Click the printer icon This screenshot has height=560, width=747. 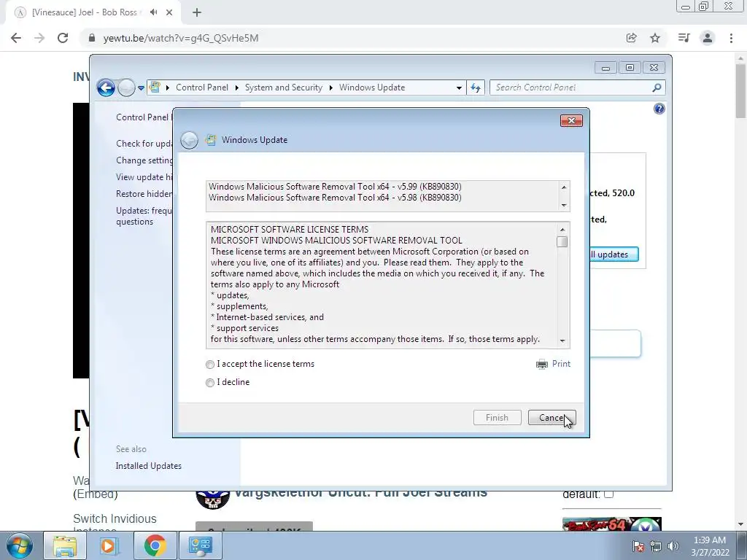(542, 365)
